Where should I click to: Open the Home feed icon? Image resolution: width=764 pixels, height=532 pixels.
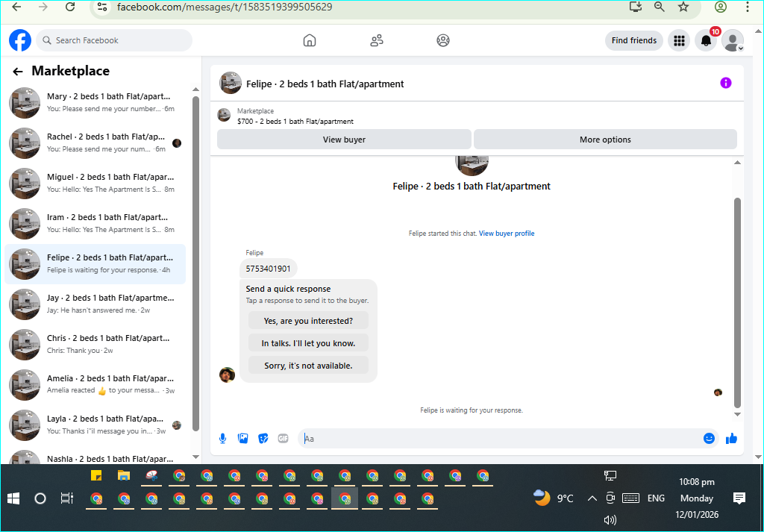tap(310, 40)
